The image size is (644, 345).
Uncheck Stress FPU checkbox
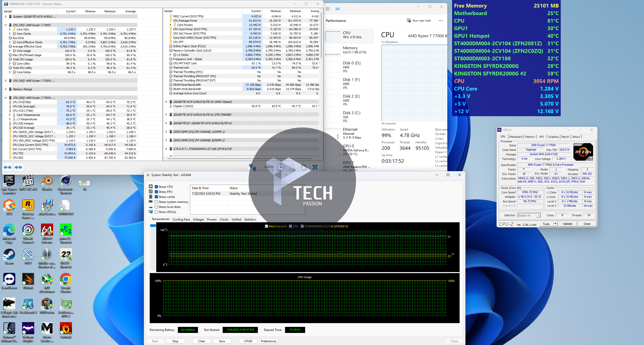[x=156, y=192]
